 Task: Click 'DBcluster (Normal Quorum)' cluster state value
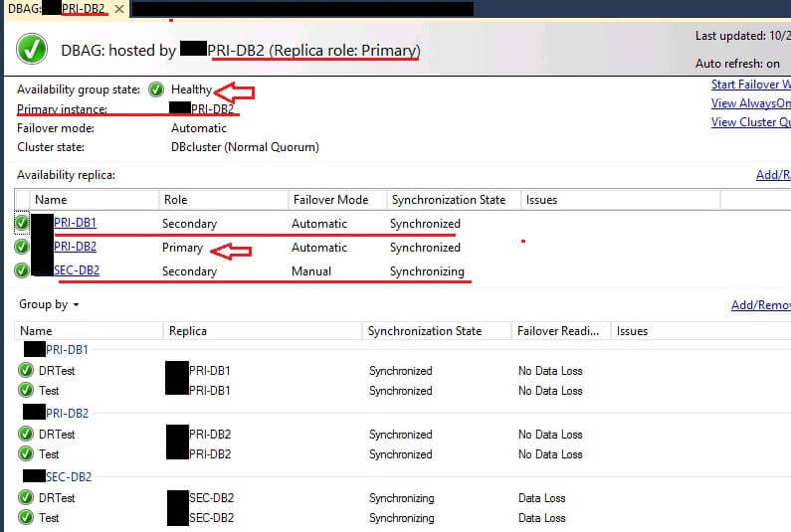(245, 147)
